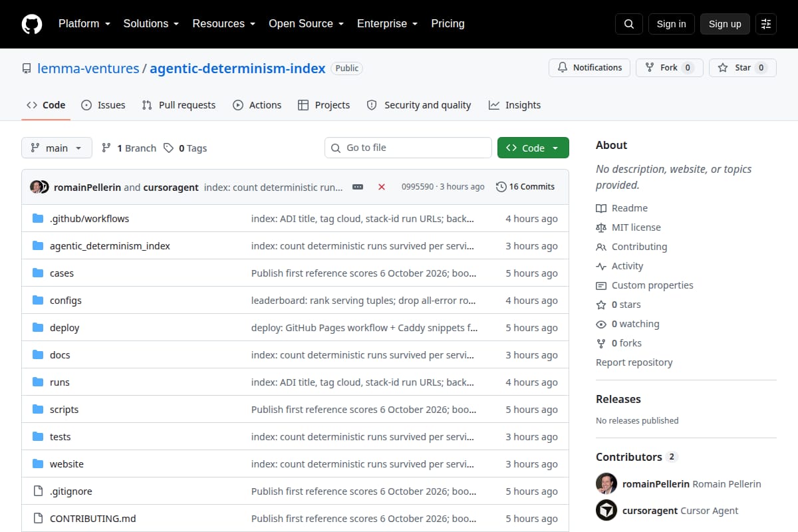
Task: Click the deploy folder icon
Action: 38,327
